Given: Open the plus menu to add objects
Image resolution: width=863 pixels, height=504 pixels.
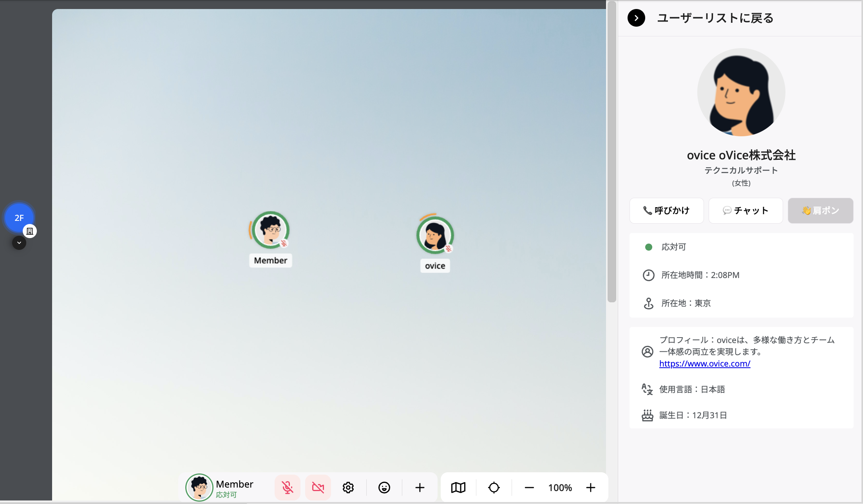Looking at the screenshot, I should [420, 488].
